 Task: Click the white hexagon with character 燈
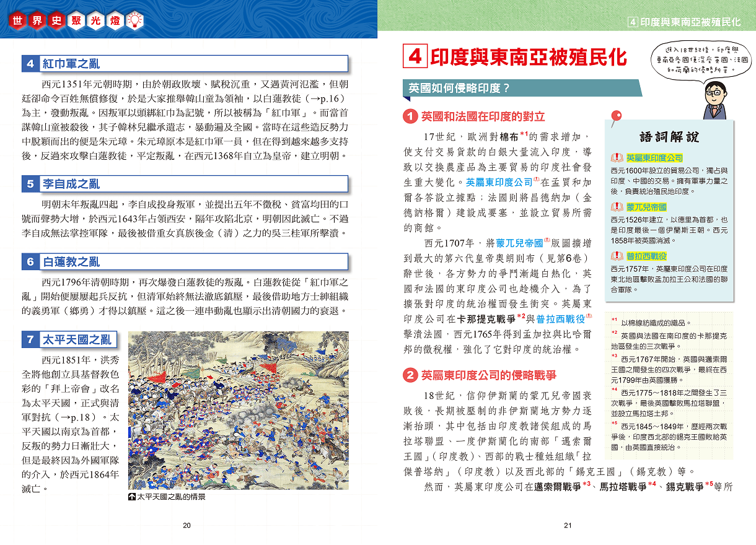[x=115, y=20]
